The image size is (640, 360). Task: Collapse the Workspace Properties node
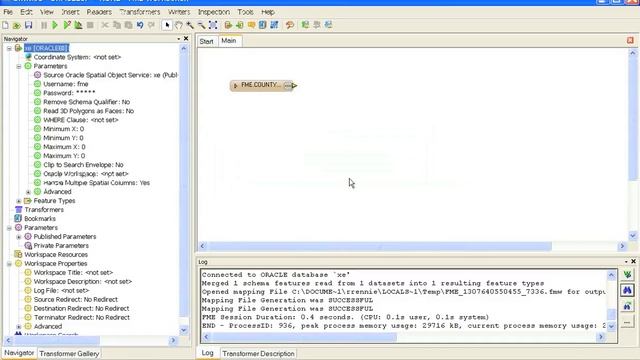[x=9, y=264]
